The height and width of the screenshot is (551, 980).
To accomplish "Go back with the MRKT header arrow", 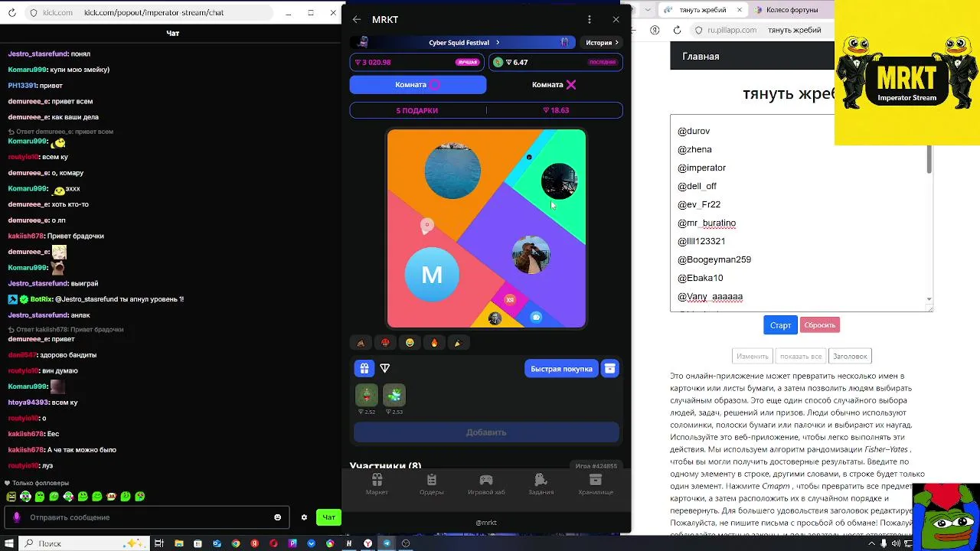I will point(356,20).
